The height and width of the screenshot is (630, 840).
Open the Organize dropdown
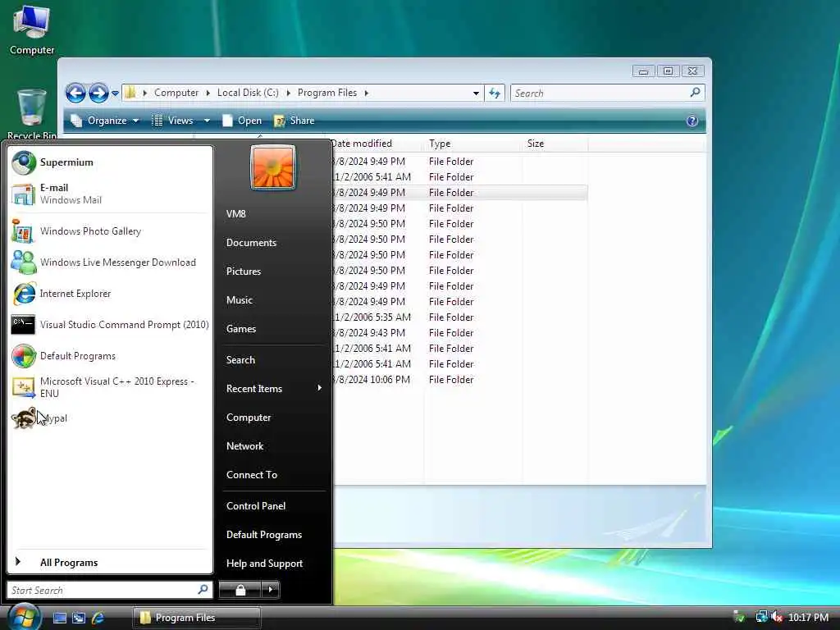pos(105,121)
